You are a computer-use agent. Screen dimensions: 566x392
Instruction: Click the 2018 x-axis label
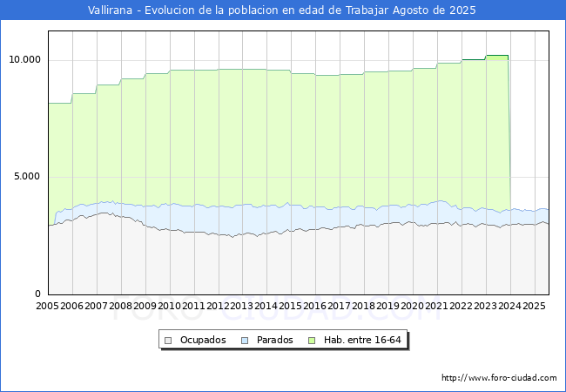coord(364,306)
